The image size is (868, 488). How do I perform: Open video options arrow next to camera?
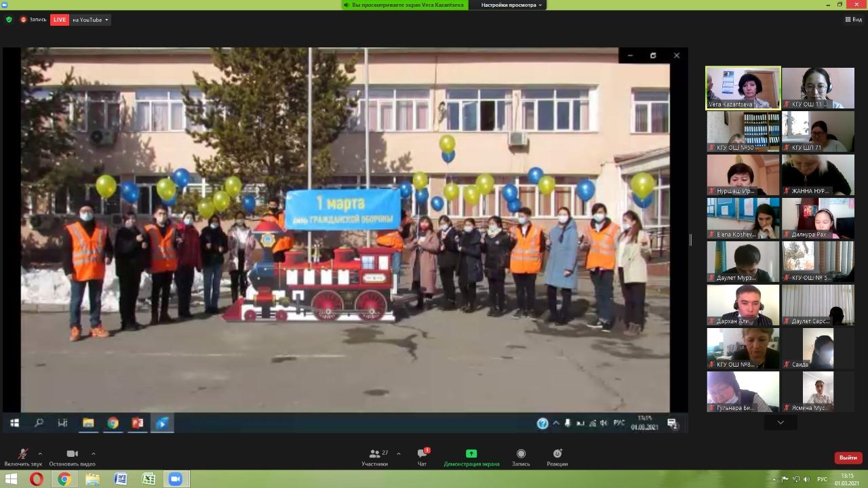tap(93, 453)
